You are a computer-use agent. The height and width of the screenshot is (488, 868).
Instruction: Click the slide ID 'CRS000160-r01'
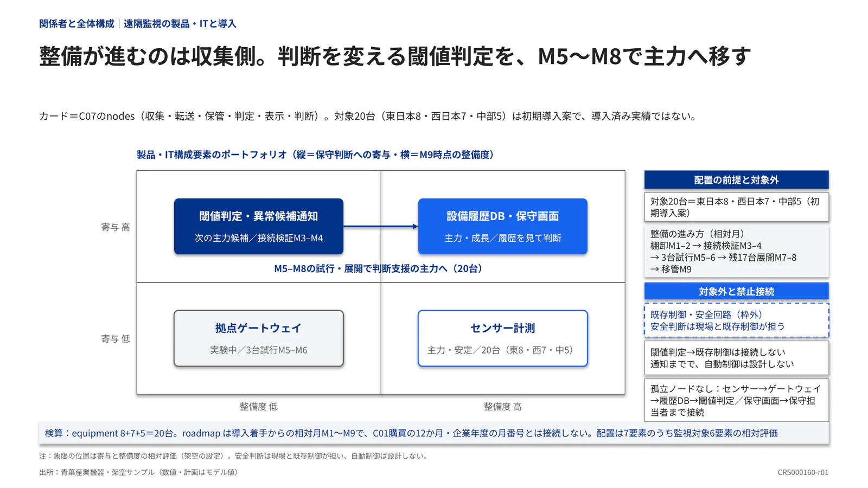803,472
